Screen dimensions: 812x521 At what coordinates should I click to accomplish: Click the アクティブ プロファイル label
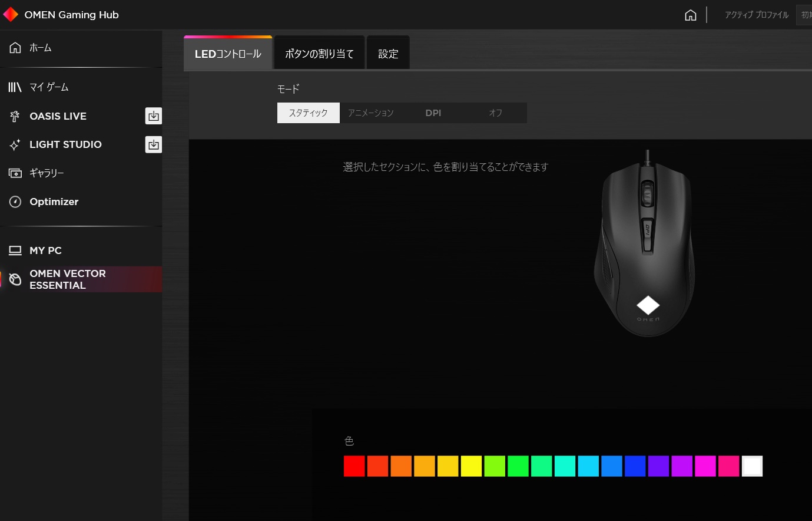point(757,15)
